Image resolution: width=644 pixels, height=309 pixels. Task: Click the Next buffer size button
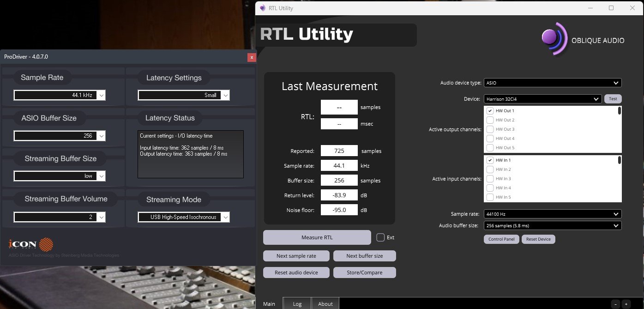(x=365, y=256)
